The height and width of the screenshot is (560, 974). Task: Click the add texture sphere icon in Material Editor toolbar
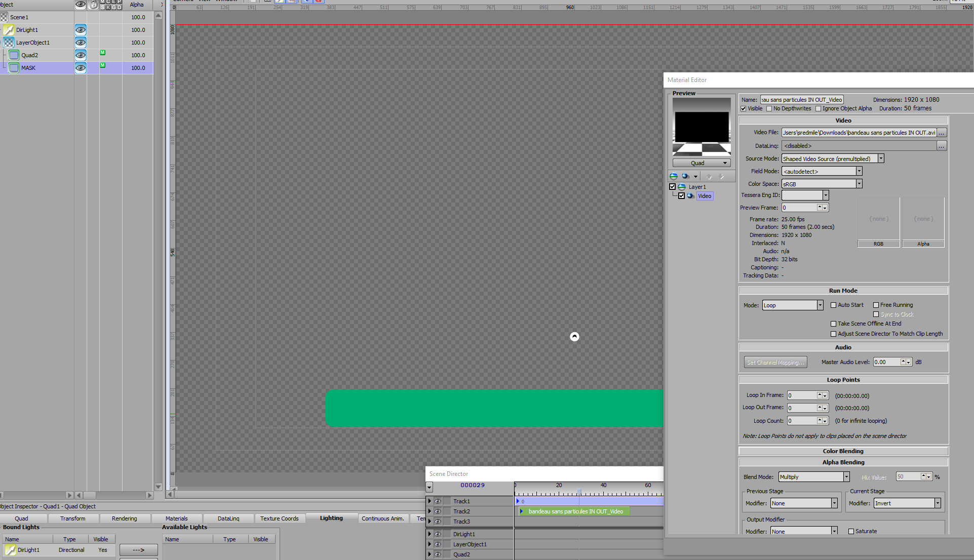click(x=685, y=176)
